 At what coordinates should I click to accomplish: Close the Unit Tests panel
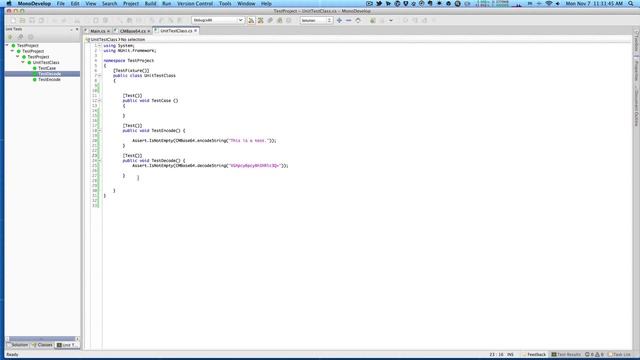[x=77, y=29]
